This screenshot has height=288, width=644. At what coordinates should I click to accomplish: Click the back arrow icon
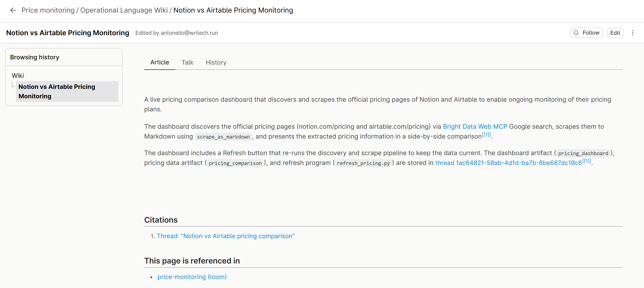click(13, 10)
